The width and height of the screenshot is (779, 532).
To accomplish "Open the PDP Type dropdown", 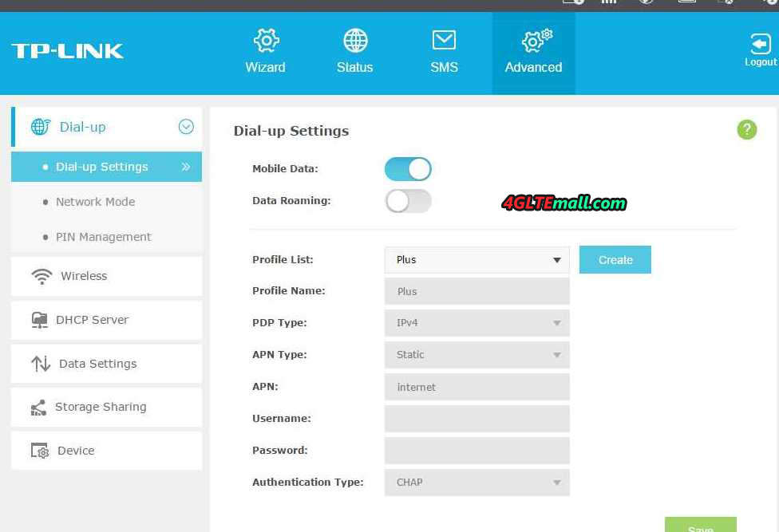I will click(x=476, y=323).
